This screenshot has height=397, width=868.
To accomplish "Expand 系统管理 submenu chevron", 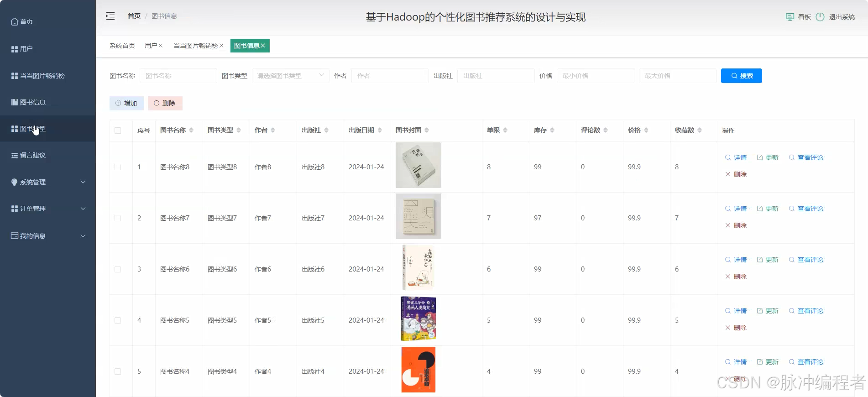I will tap(83, 182).
